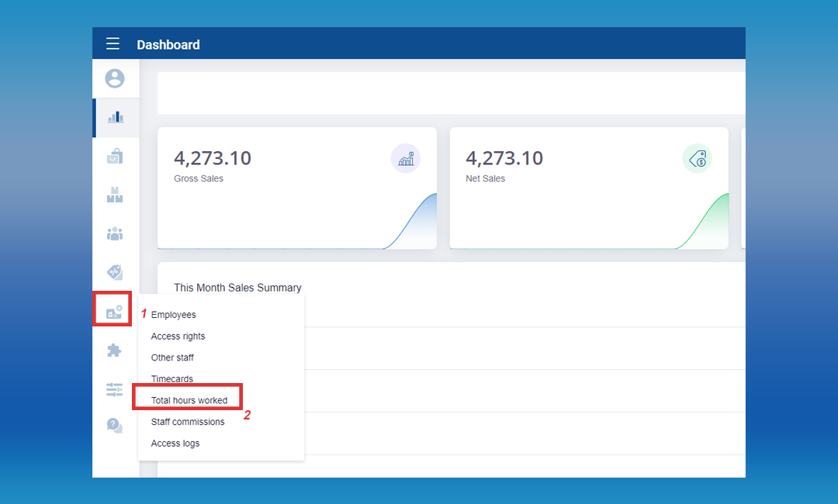Choose Other staff in submenu
This screenshot has height=504, width=838.
(x=172, y=357)
